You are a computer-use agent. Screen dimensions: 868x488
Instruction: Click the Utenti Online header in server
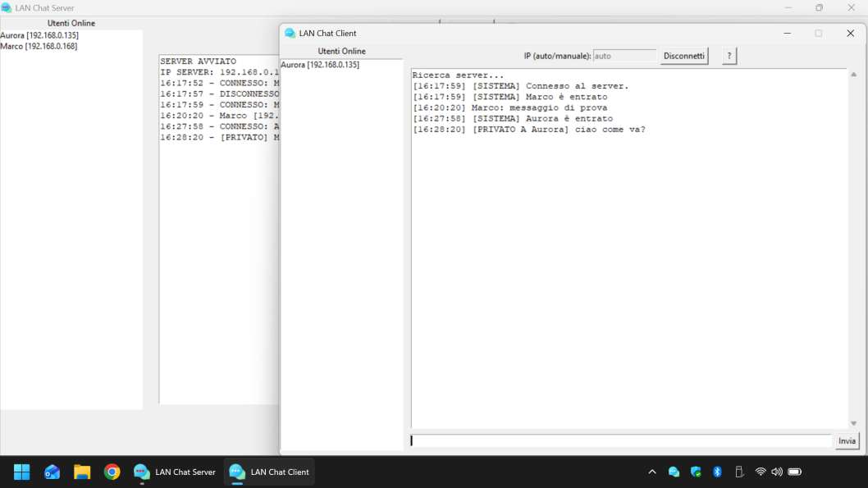tap(71, 23)
